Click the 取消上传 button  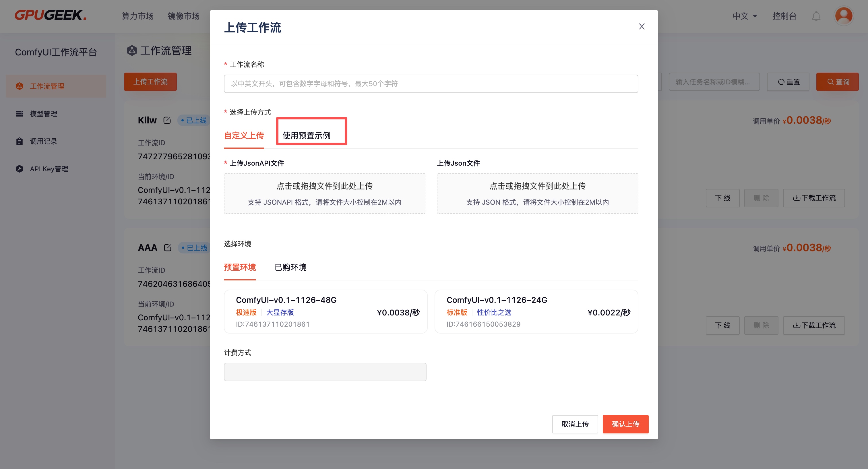point(575,424)
